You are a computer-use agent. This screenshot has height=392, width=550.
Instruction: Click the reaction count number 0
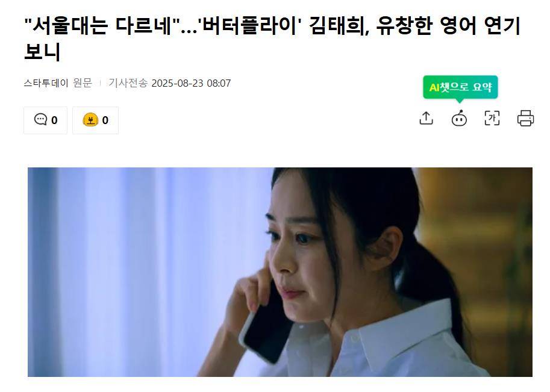(x=105, y=120)
